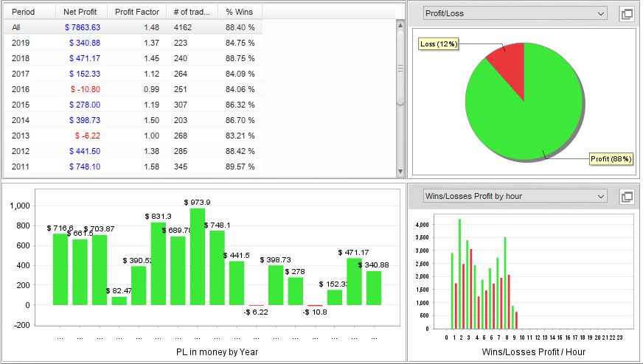Click the scroll up arrow of period table
This screenshot has height=364, width=643.
400,24
